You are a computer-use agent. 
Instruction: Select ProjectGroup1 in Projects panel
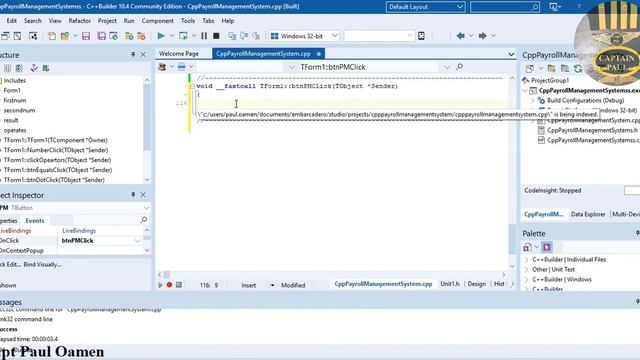tap(550, 80)
